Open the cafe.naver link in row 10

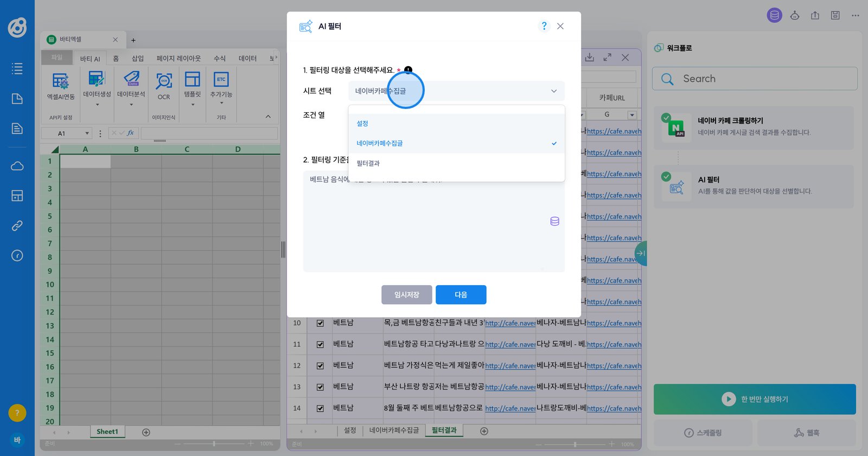point(510,323)
